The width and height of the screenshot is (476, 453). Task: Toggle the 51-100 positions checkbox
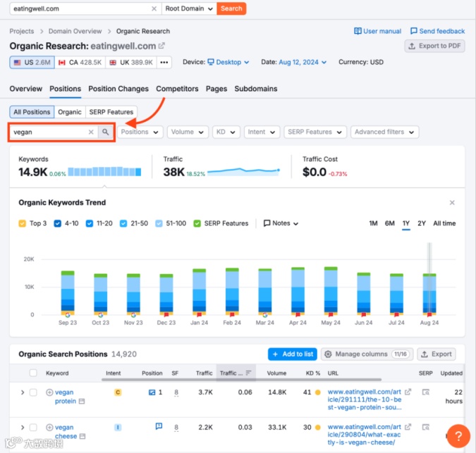(x=159, y=223)
